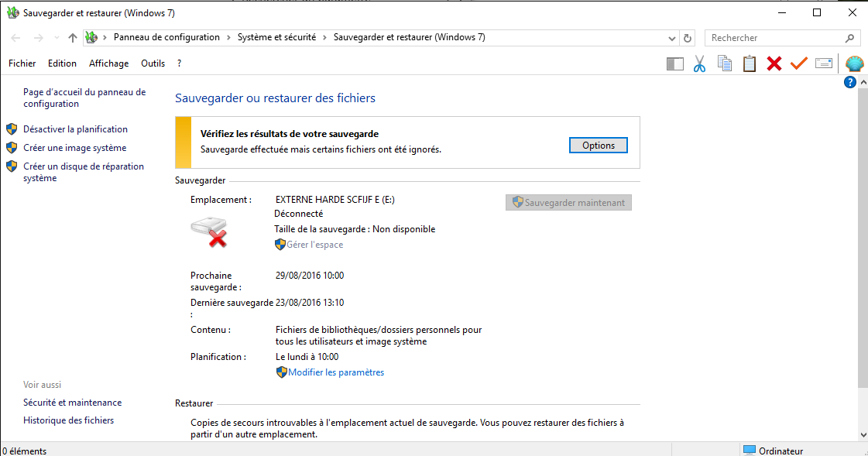Open Désactiver la planification link
This screenshot has width=868, height=456.
tap(75, 129)
